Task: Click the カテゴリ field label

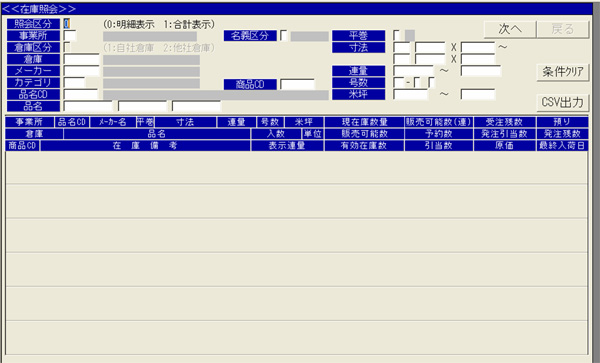Action: pyautogui.click(x=33, y=83)
